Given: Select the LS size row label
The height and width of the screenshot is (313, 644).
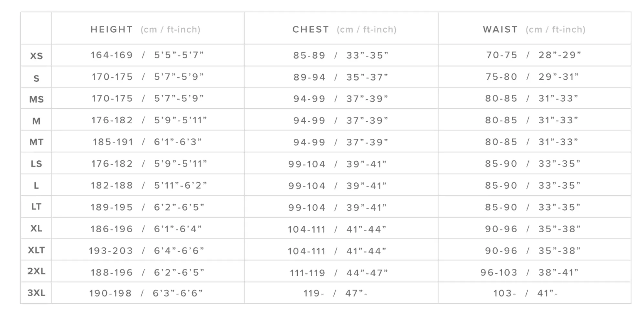Looking at the screenshot, I should pos(36,164).
